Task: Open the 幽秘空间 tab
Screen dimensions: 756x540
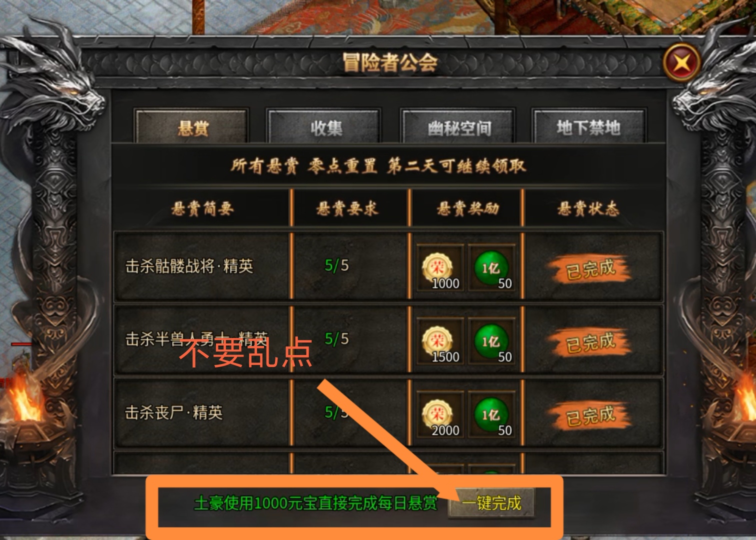Action: [x=458, y=127]
